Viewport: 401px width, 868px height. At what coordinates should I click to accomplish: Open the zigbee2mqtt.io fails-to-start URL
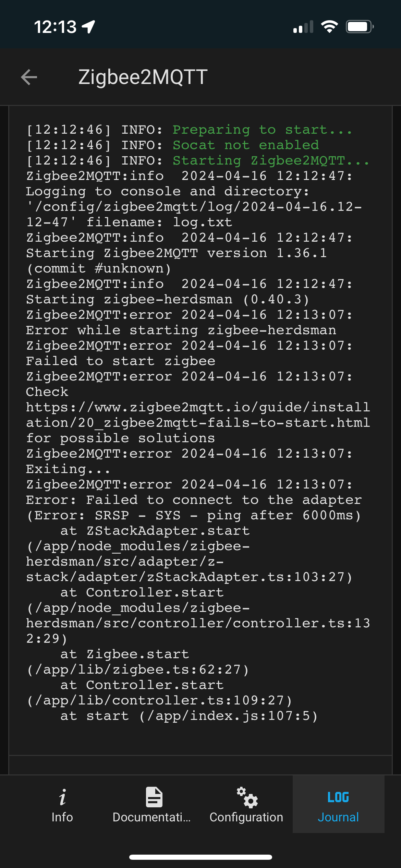(198, 415)
